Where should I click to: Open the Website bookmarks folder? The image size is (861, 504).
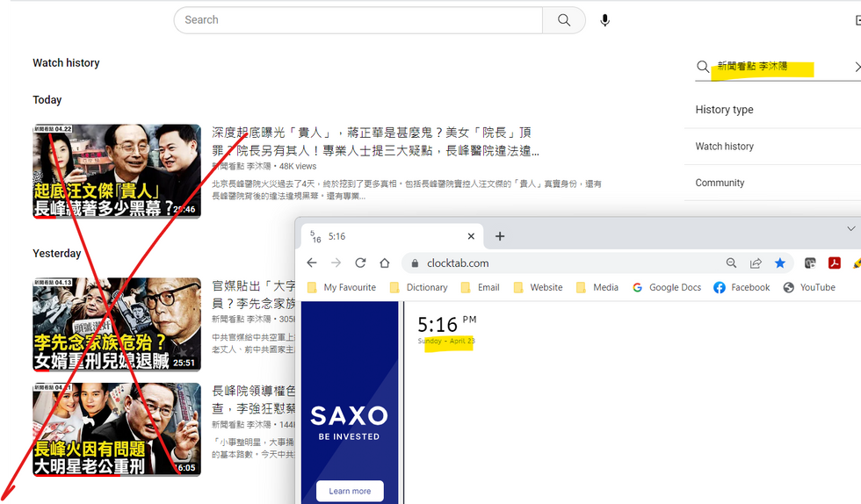tap(538, 287)
